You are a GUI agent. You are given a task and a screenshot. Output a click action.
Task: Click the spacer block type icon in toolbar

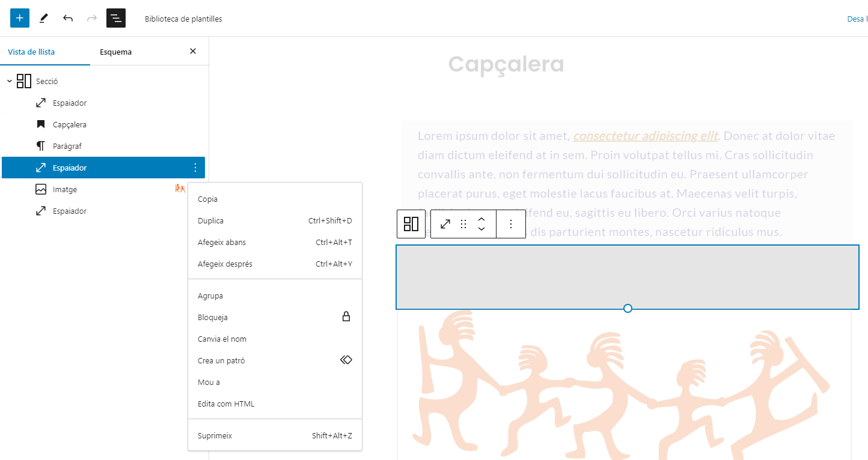coord(445,224)
